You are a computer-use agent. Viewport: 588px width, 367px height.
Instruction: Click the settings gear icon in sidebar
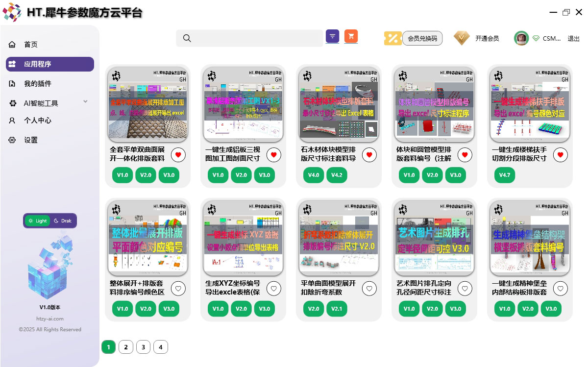pos(12,140)
